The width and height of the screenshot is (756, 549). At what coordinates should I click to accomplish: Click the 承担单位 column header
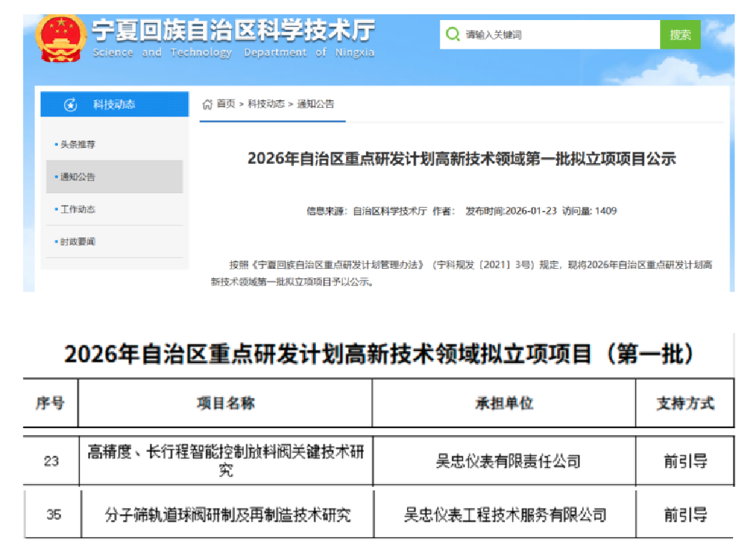pyautogui.click(x=504, y=403)
